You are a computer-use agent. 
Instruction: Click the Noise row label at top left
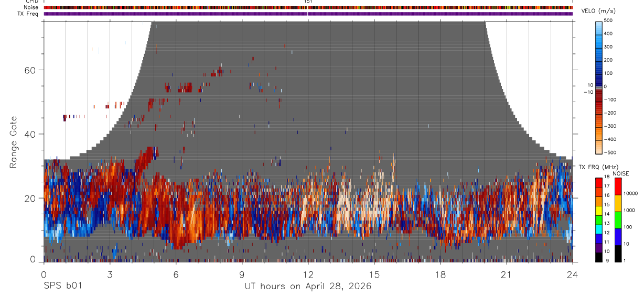pos(31,7)
